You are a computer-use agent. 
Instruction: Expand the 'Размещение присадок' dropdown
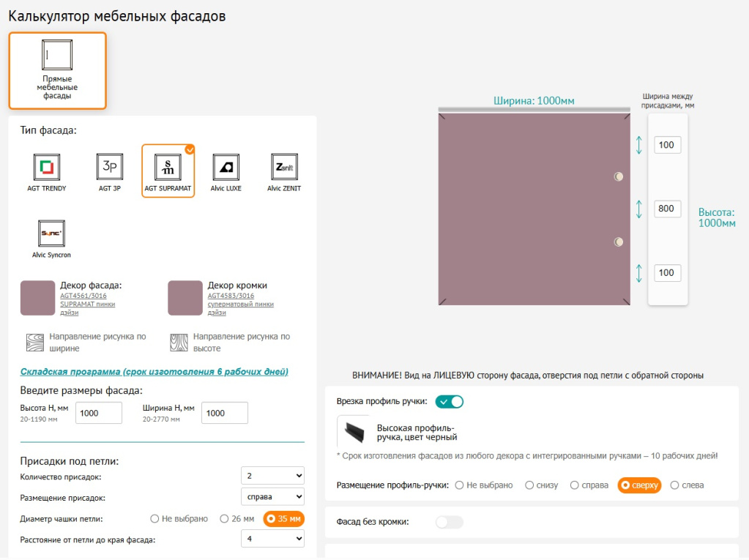click(x=272, y=497)
